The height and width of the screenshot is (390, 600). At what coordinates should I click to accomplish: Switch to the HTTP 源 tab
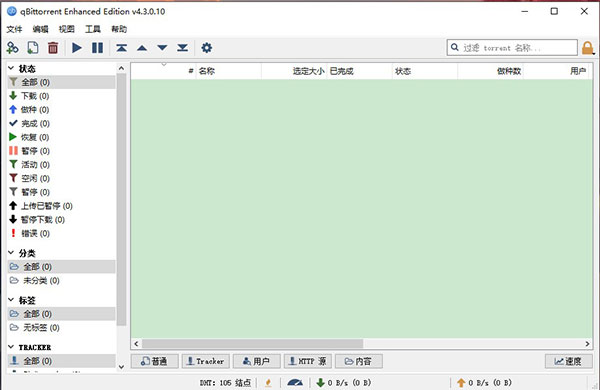[x=308, y=361]
